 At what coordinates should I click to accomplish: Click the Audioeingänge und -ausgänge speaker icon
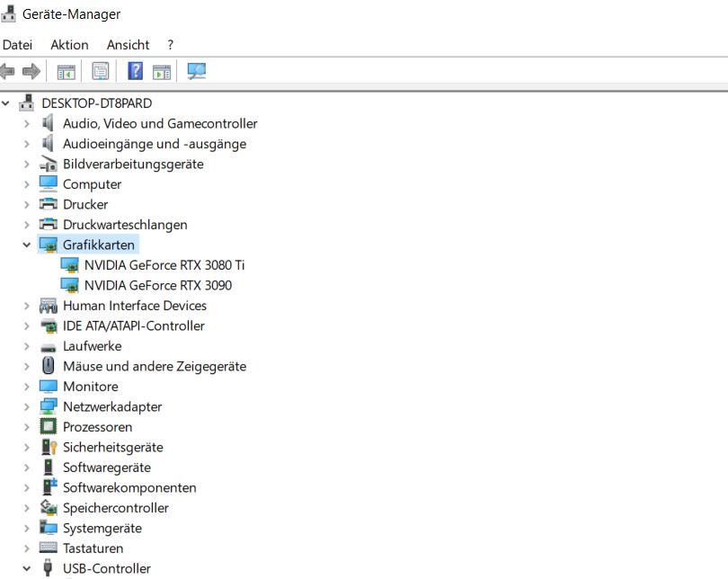click(48, 144)
